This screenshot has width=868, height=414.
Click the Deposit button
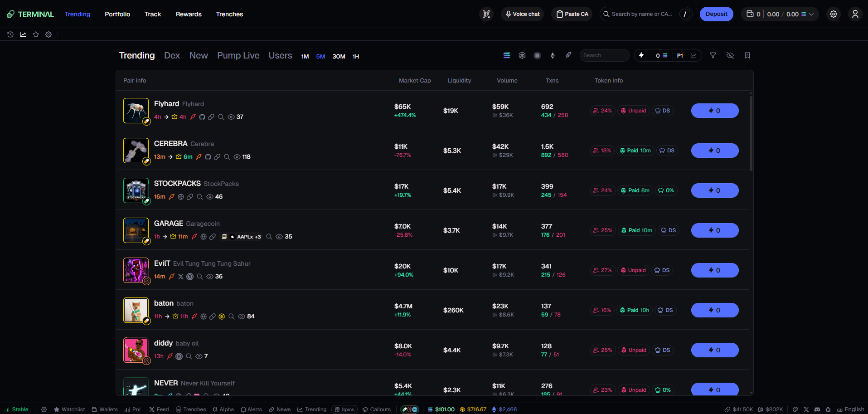coord(716,14)
